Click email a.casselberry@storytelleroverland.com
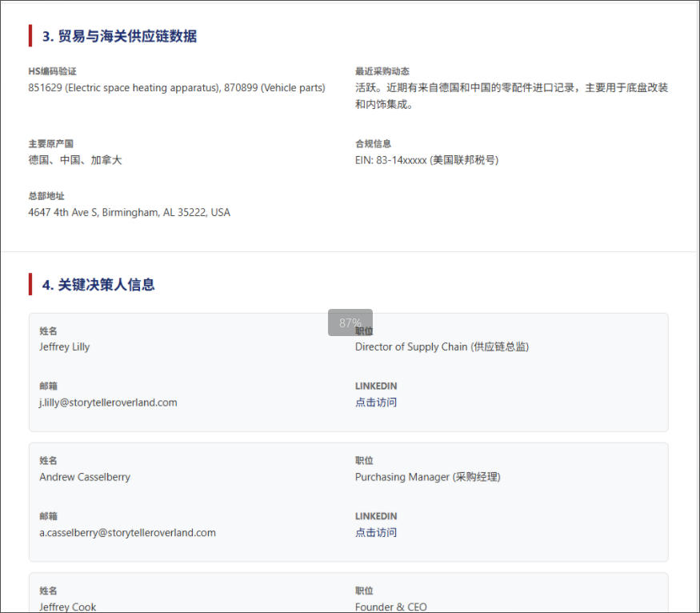Screen dimensions: 700x613 129,532
